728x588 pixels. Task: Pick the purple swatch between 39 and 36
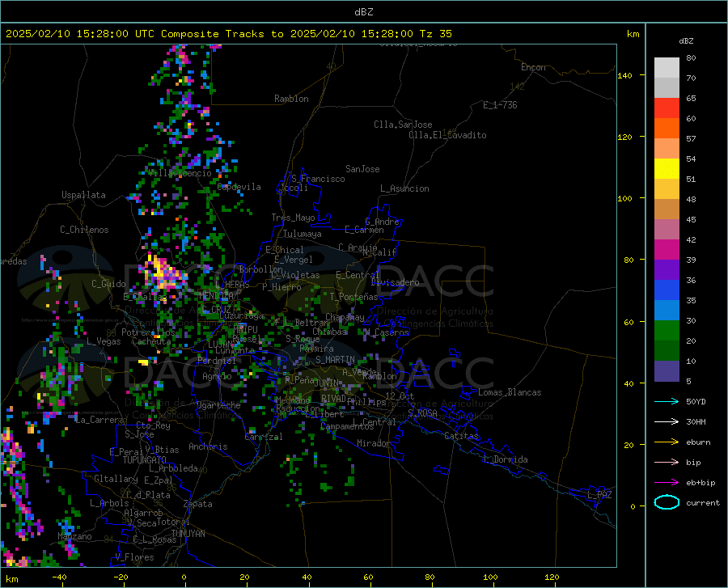tap(667, 270)
